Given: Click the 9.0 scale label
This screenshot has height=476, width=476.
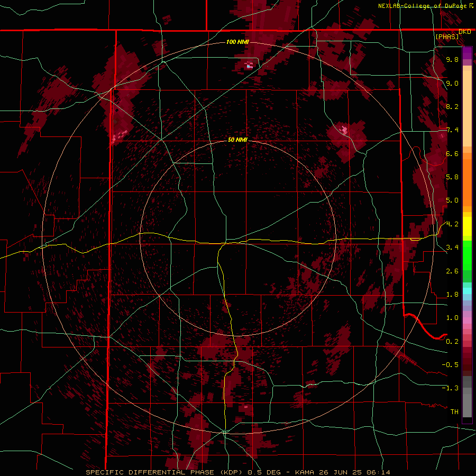Looking at the screenshot, I should (452, 83).
